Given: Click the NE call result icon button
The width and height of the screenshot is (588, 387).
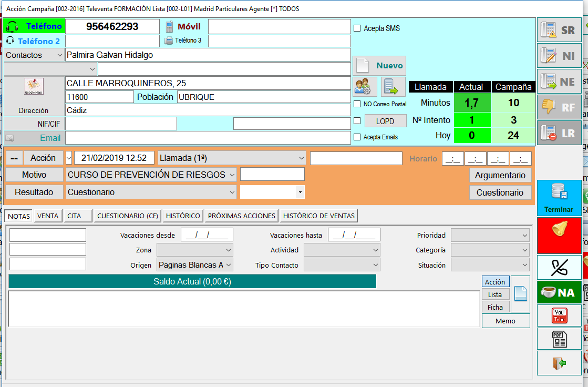Looking at the screenshot, I should coord(559,82).
